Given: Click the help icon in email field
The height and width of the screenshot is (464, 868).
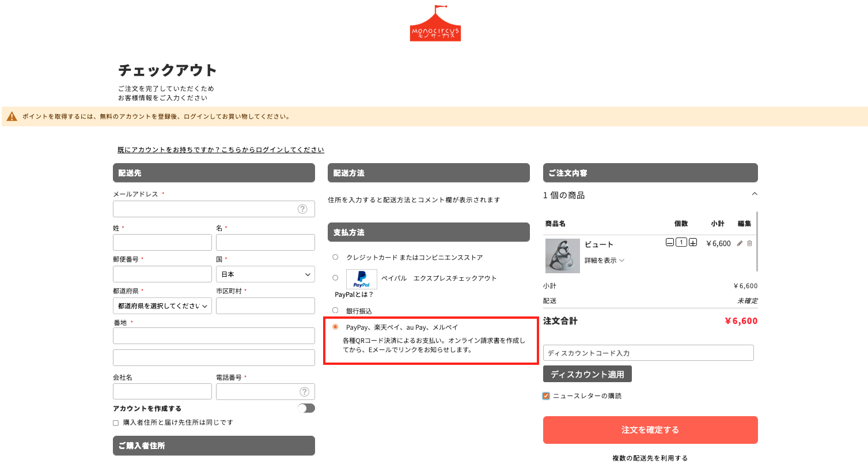Looking at the screenshot, I should point(302,209).
